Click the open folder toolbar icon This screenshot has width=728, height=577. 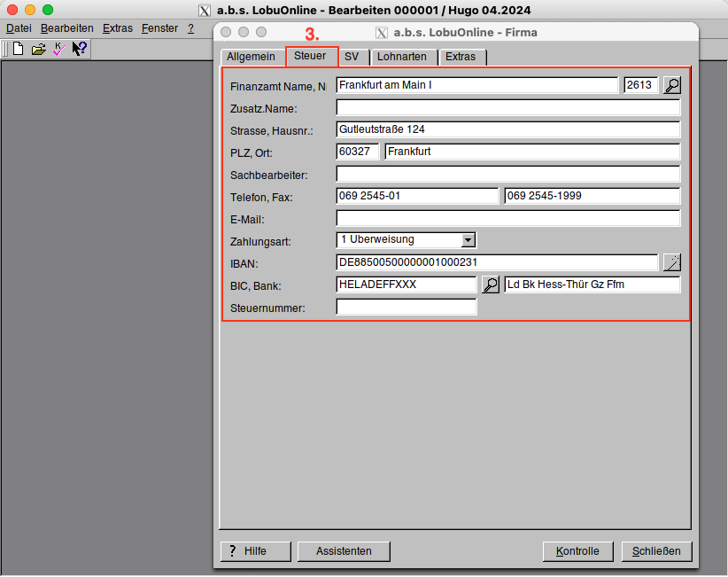(x=38, y=49)
